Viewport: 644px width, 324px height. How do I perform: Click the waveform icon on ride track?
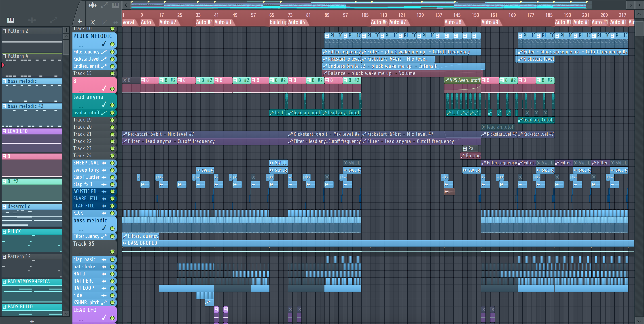pos(104,296)
